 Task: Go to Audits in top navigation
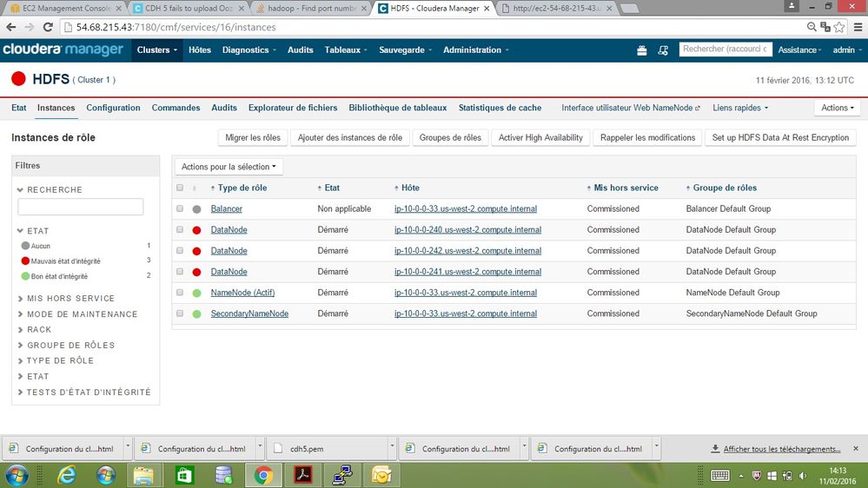[300, 49]
